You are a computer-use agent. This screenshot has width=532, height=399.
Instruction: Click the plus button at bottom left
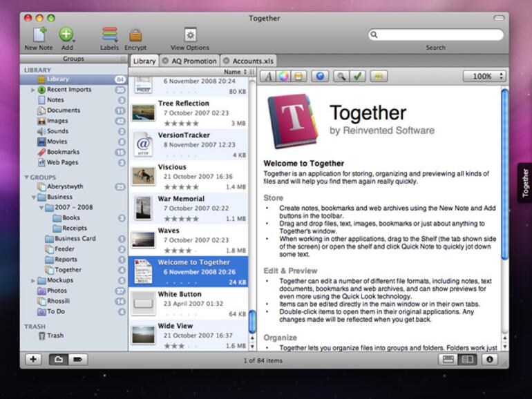click(x=33, y=360)
